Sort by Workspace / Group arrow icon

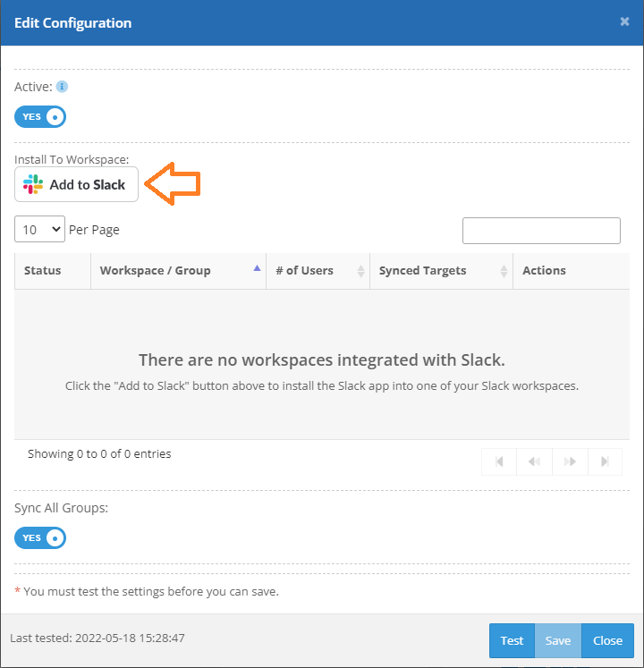pos(258,268)
